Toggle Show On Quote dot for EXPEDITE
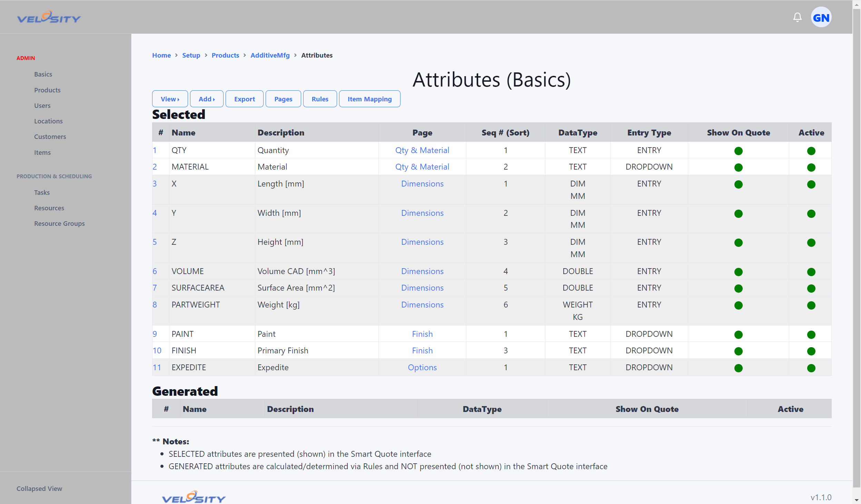Image resolution: width=861 pixels, height=504 pixels. [x=738, y=368]
